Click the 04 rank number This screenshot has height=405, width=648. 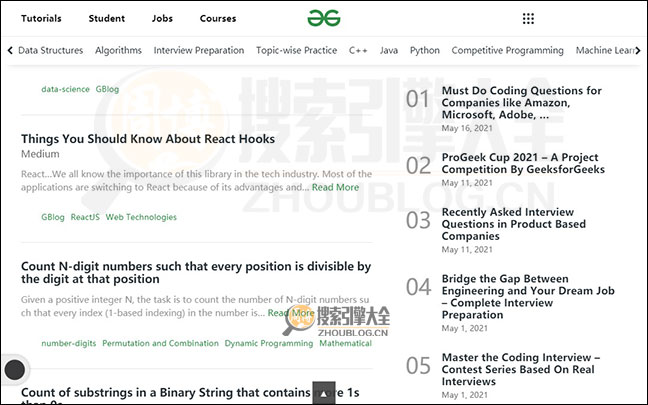click(418, 287)
